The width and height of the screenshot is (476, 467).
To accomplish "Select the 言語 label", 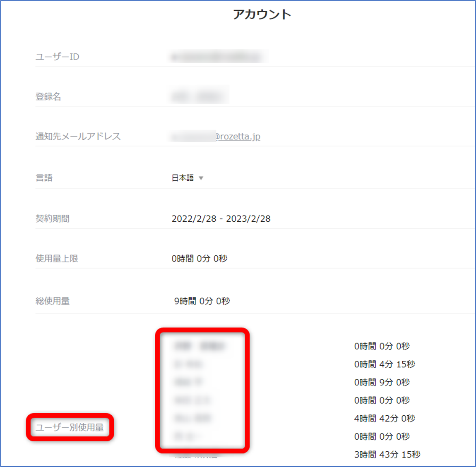I will 44,177.
